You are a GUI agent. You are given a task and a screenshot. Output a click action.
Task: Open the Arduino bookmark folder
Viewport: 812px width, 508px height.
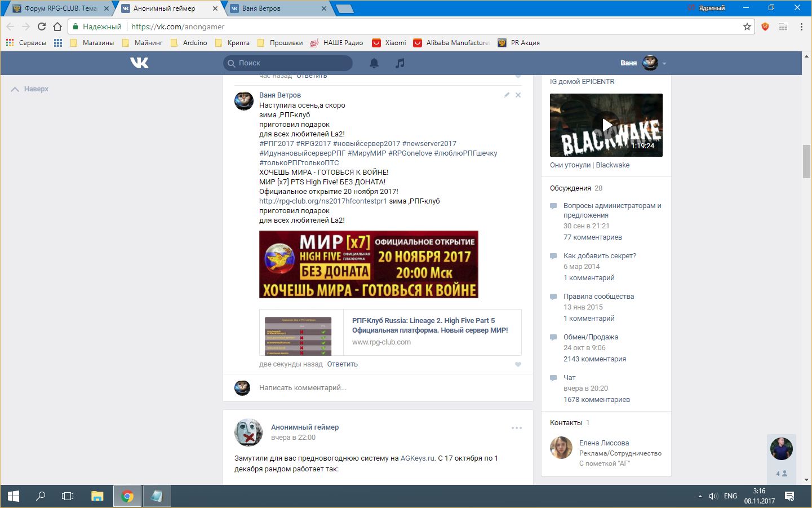(x=189, y=43)
